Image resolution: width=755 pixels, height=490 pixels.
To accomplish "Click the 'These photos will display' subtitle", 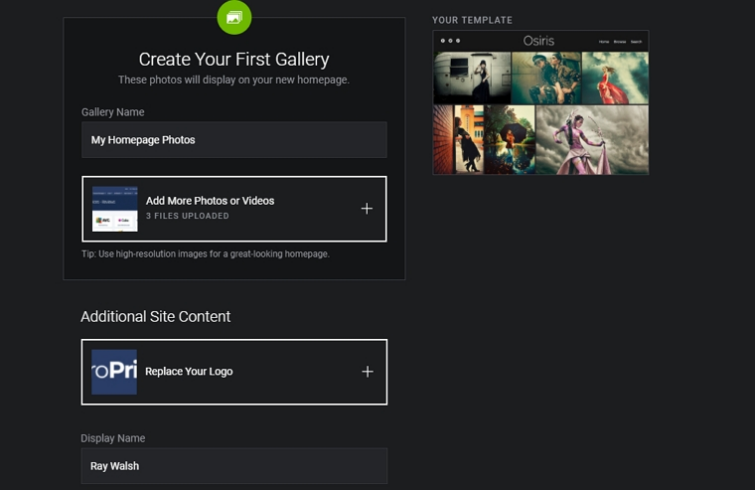I will click(x=234, y=80).
